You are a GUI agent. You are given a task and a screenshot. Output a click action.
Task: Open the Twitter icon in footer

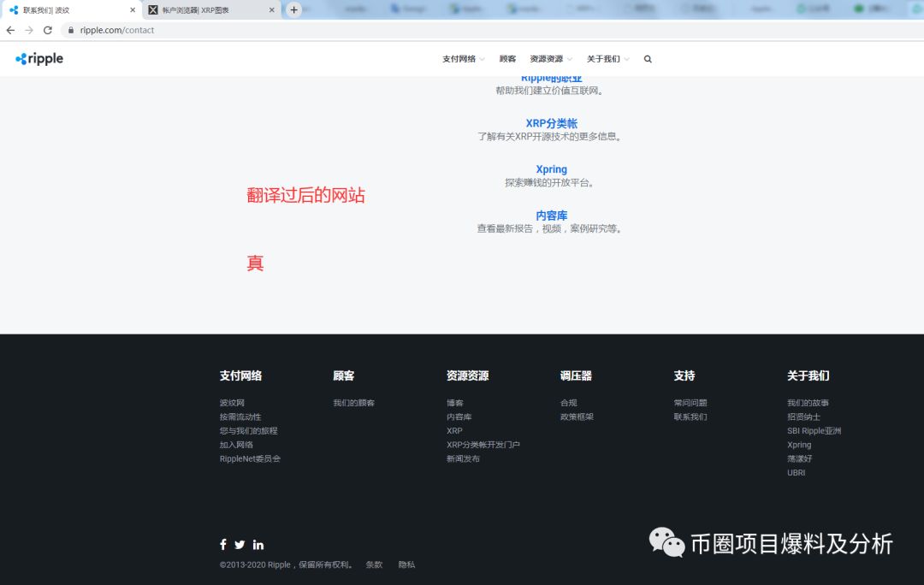pyautogui.click(x=240, y=544)
